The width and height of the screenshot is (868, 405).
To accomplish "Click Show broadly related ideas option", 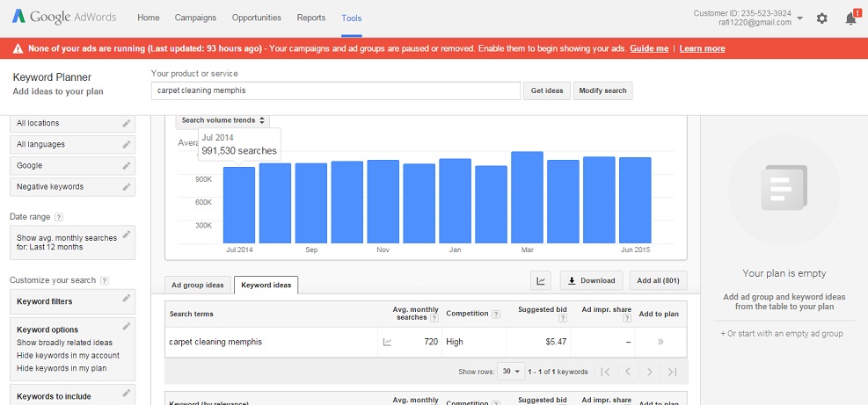I will coord(64,343).
